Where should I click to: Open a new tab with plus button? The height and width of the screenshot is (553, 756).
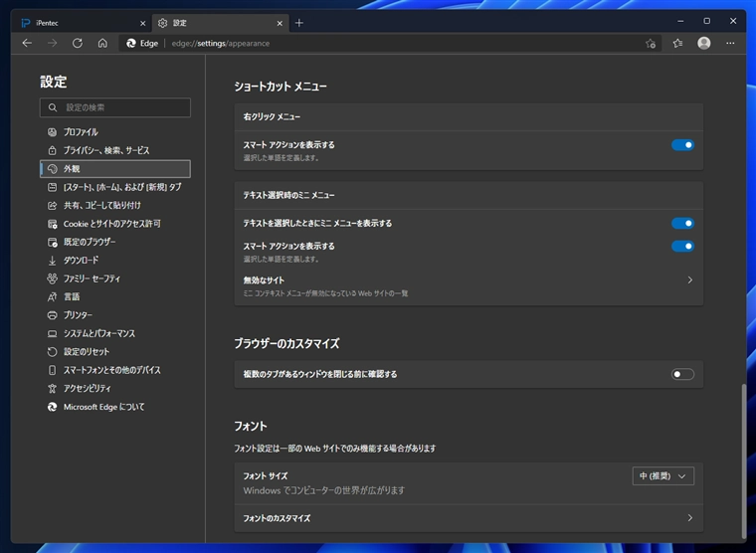click(299, 23)
